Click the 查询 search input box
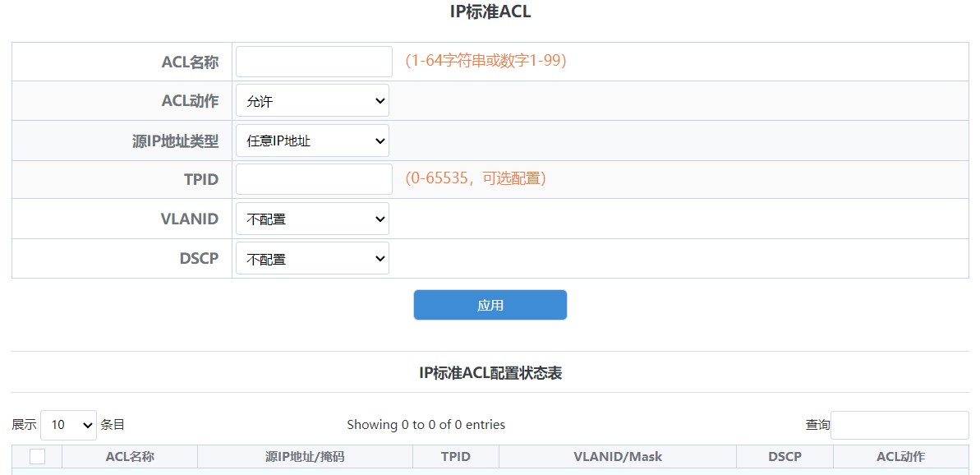 point(899,425)
